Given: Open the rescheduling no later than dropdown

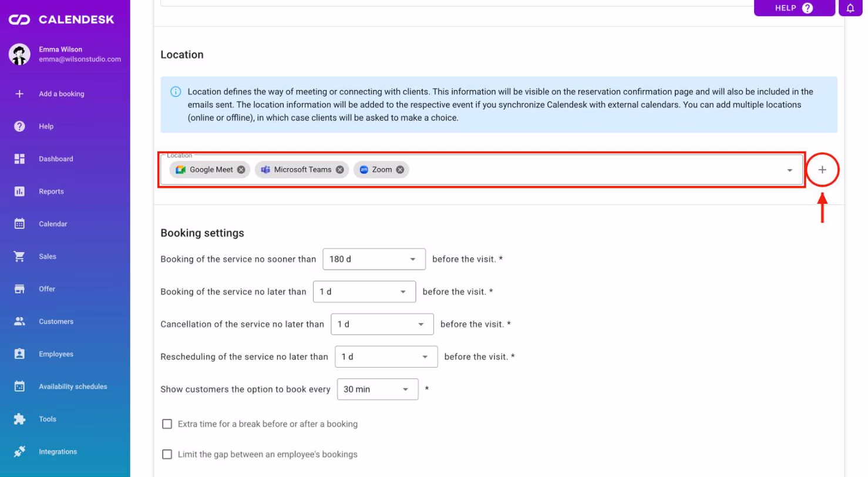Looking at the screenshot, I should point(386,357).
